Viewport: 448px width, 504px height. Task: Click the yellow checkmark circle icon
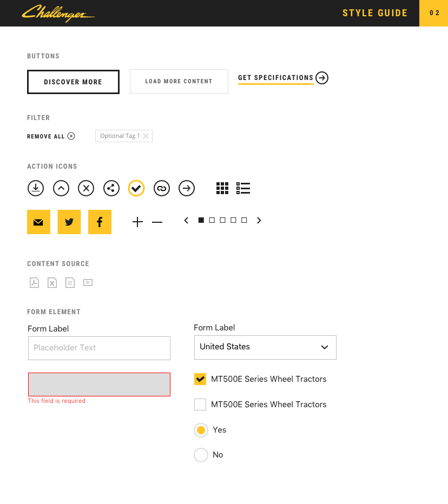(136, 188)
